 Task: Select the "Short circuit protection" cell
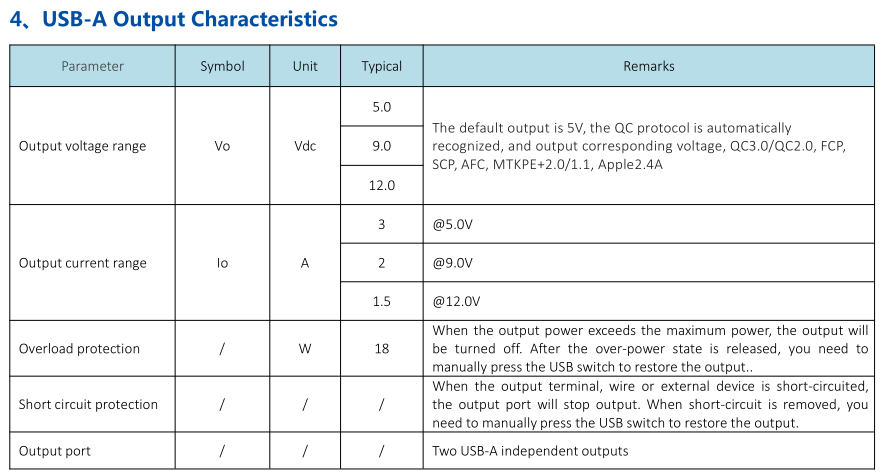[x=92, y=404]
